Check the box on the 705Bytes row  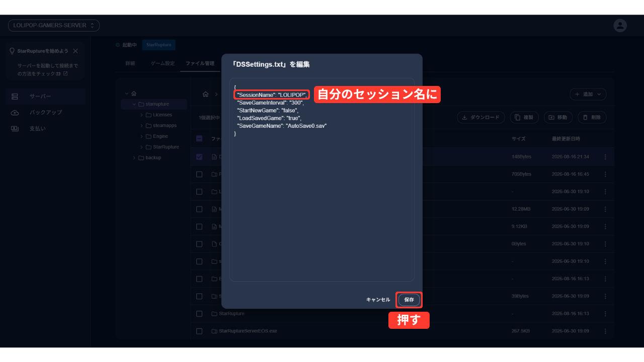[199, 174]
